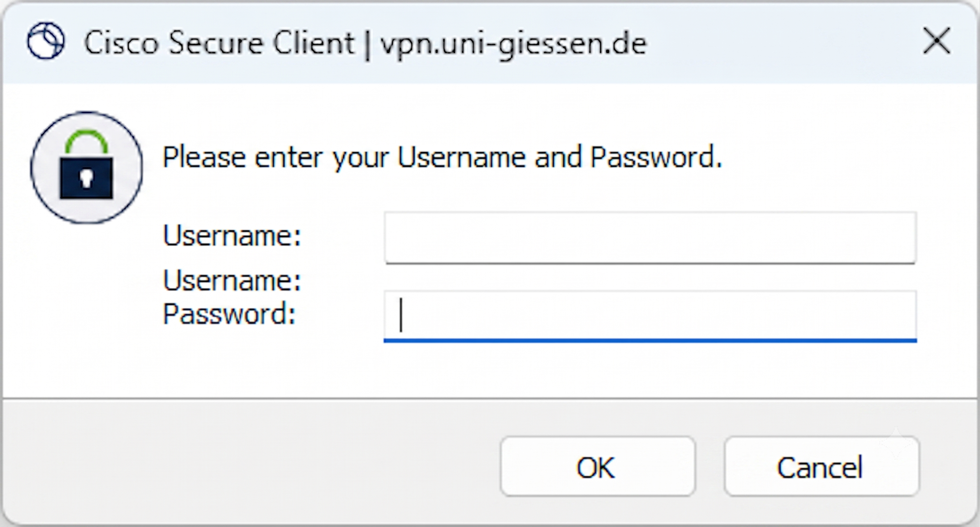Click the vpn.uni-giessen.de text in title bar
Viewport: 980px width, 527px height.
513,43
